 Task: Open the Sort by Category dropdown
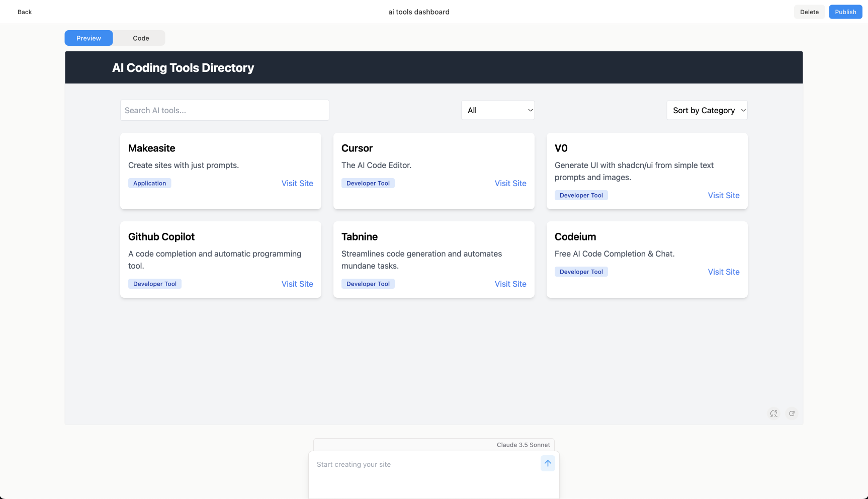(707, 110)
